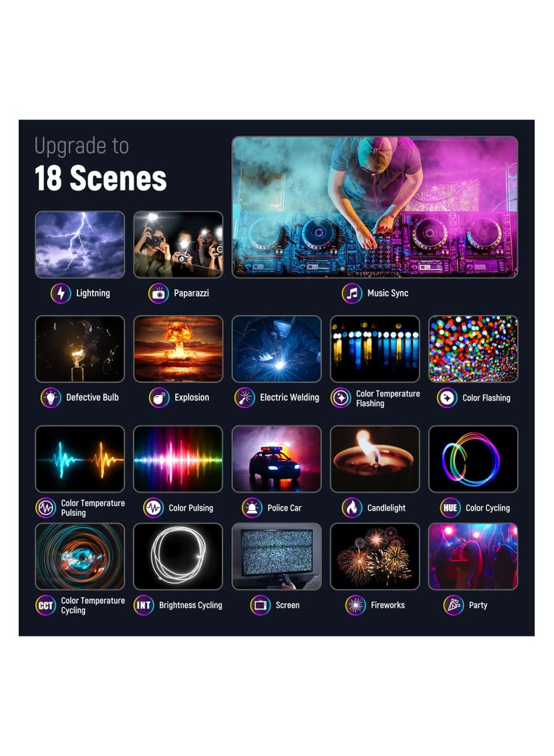The width and height of the screenshot is (554, 756).
Task: Select the lightning storm thumbnail
Action: (80, 245)
